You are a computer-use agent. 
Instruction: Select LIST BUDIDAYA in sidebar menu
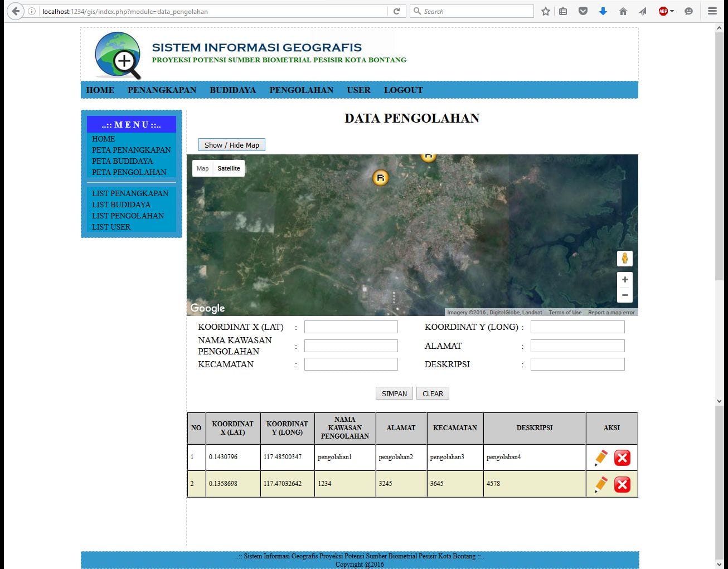coord(121,205)
